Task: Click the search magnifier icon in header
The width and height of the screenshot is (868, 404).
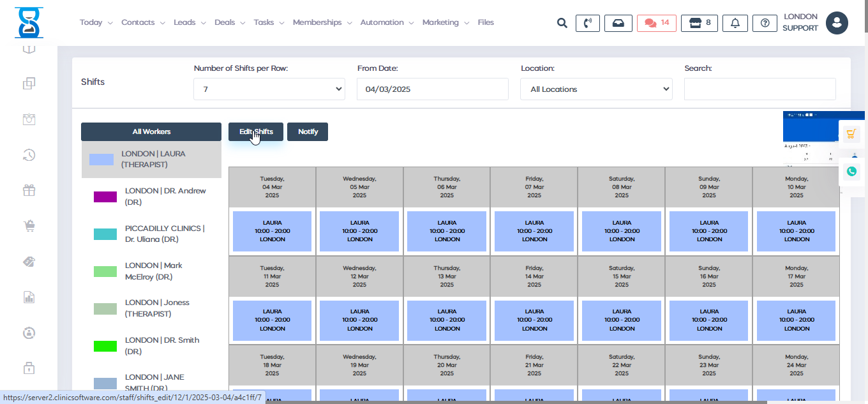Action: [562, 23]
